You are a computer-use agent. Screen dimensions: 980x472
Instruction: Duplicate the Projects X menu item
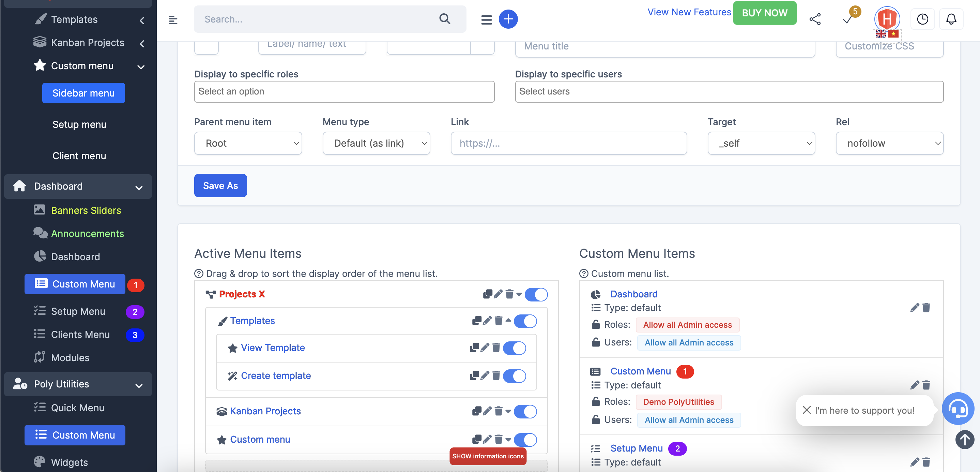[488, 294]
